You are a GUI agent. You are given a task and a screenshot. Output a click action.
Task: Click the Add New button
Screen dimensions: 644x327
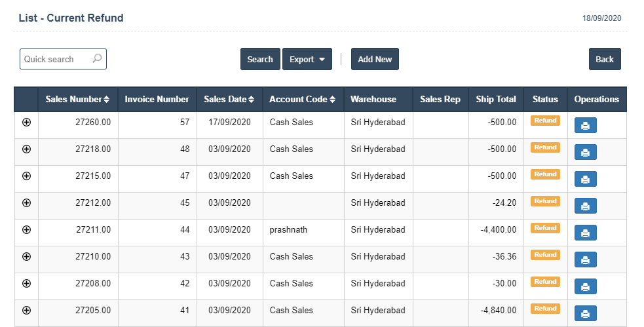point(375,59)
